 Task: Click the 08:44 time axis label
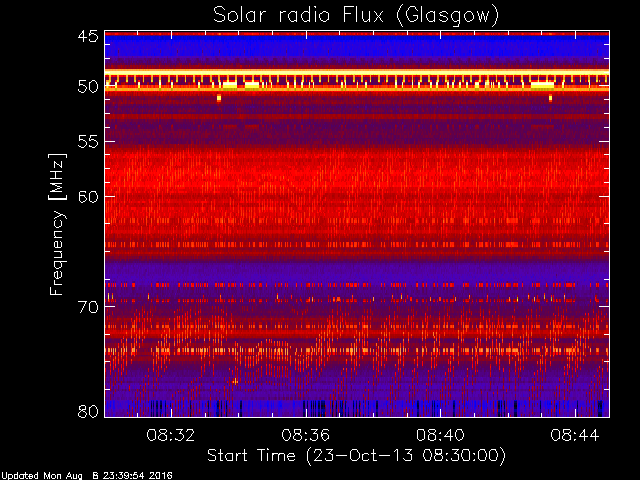[x=575, y=435]
